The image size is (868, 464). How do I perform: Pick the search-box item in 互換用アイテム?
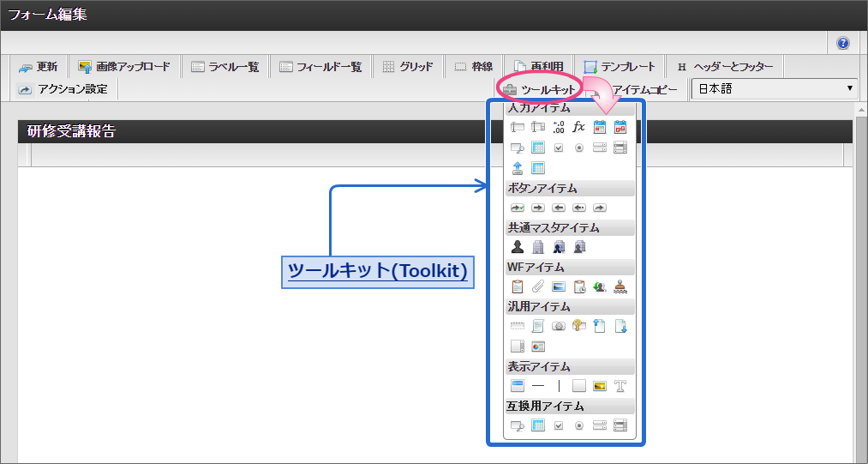tap(517, 425)
